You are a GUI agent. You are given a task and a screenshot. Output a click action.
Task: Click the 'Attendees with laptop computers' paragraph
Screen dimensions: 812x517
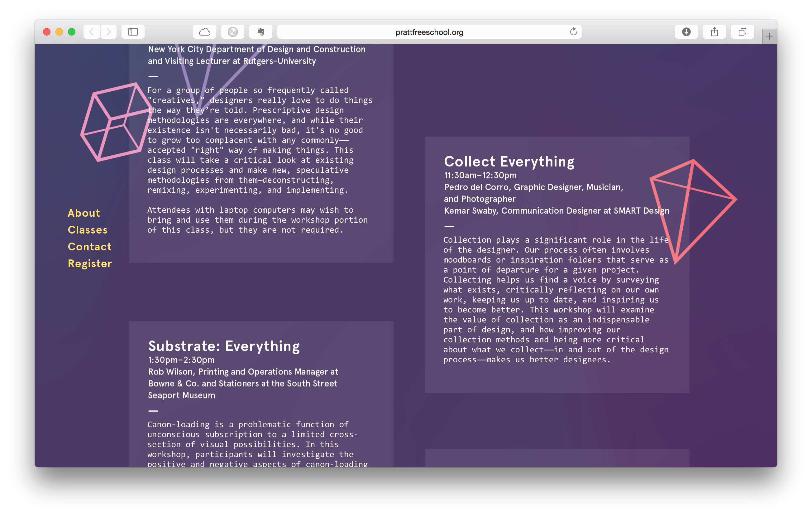257,220
